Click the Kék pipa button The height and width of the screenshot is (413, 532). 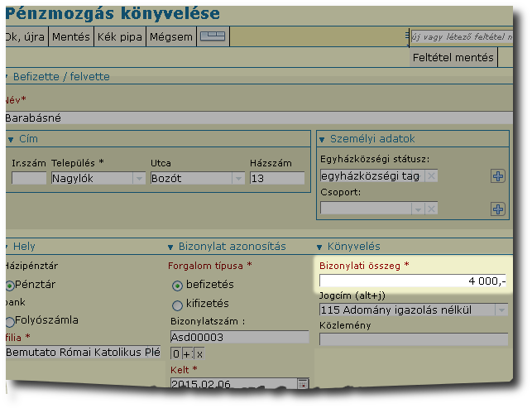click(120, 36)
